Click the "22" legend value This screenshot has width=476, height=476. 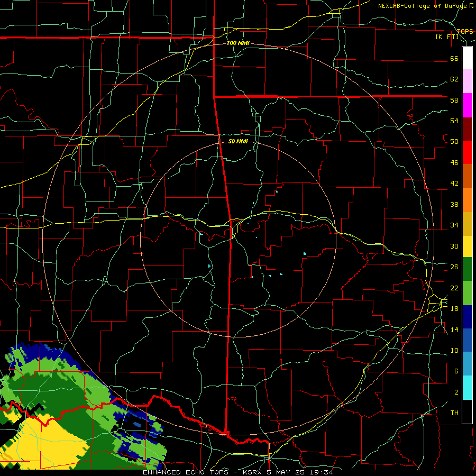click(x=454, y=288)
